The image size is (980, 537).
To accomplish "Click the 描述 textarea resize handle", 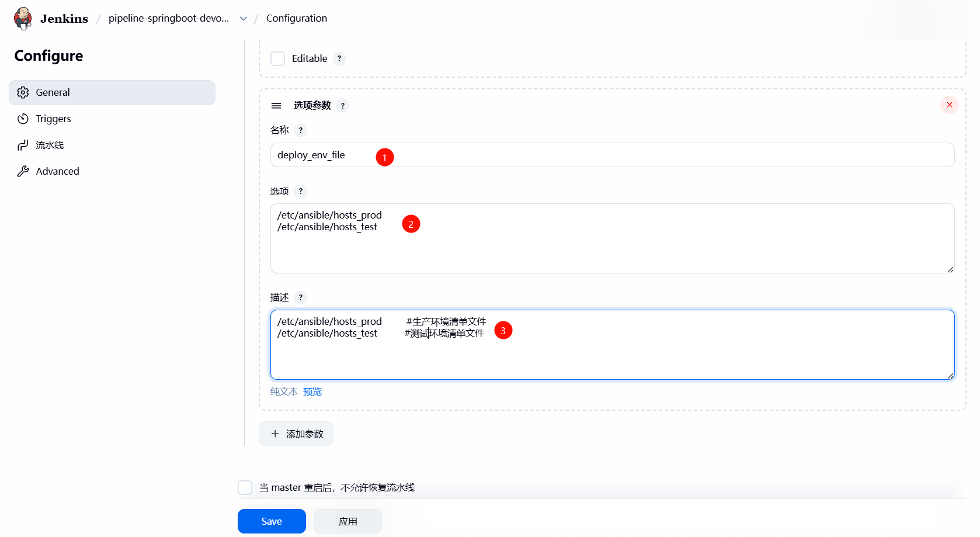I will click(x=950, y=376).
